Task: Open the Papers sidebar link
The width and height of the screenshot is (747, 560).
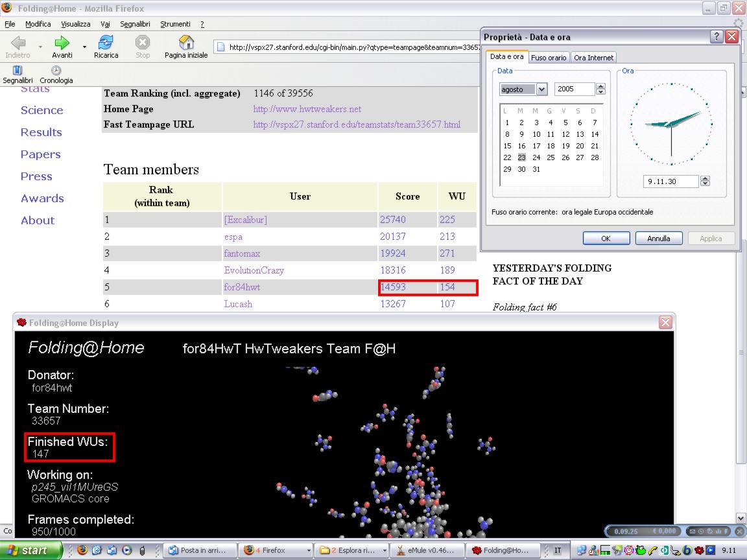Action: pos(40,154)
